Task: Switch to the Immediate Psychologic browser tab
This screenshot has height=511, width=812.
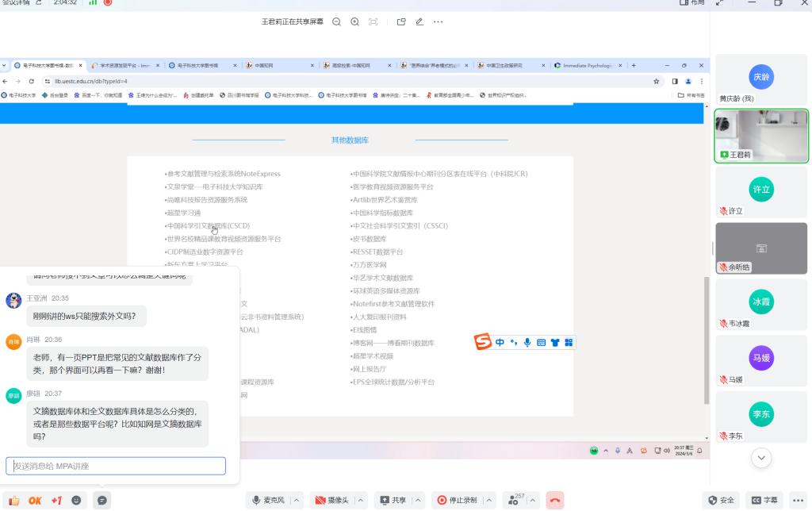Action: coord(591,65)
